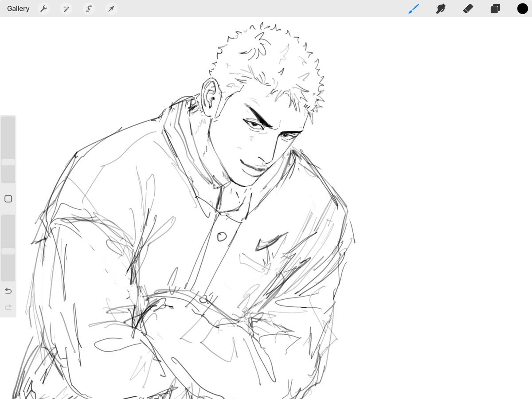Screen dimensions: 532x399
Task: Open the Gallery view
Action: pyautogui.click(x=18, y=8)
